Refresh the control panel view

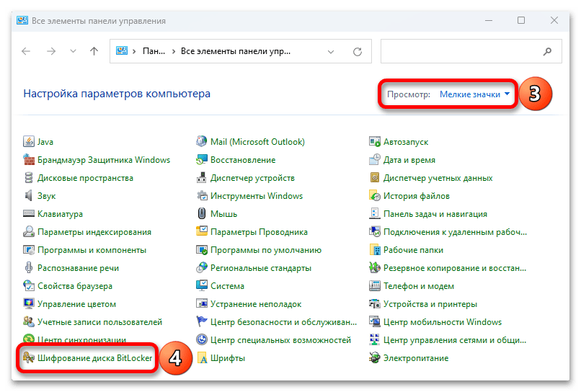tap(358, 51)
